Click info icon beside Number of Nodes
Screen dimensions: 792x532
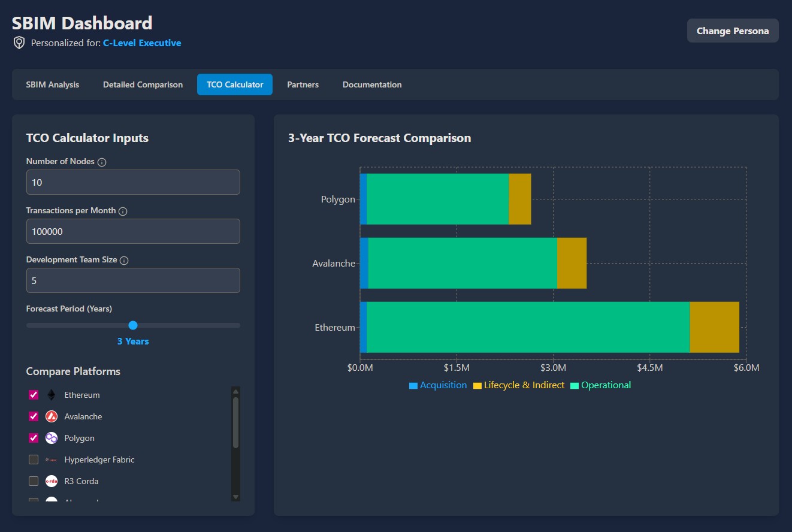(x=102, y=162)
